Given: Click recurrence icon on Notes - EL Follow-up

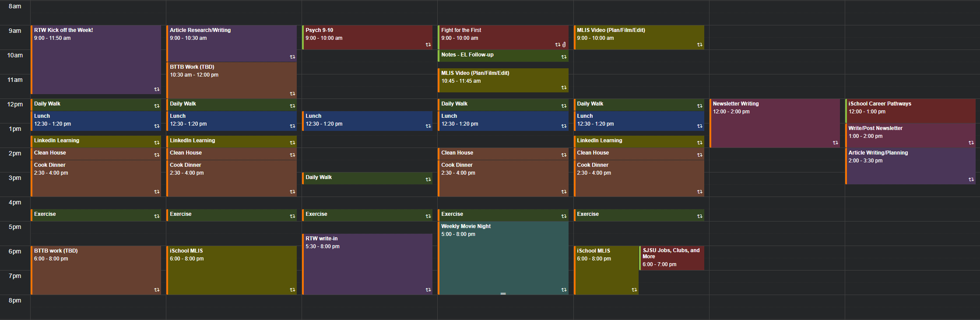Looking at the screenshot, I should tap(564, 57).
